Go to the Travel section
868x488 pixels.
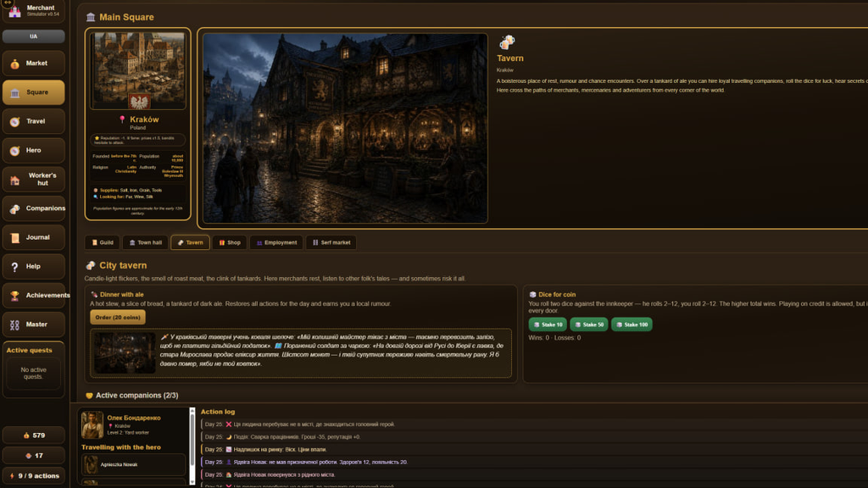click(33, 121)
